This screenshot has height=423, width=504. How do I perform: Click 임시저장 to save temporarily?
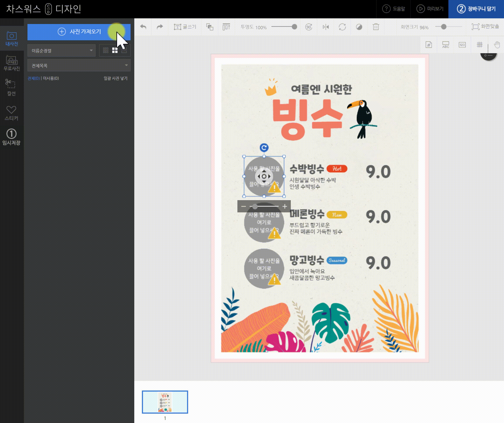click(12, 137)
